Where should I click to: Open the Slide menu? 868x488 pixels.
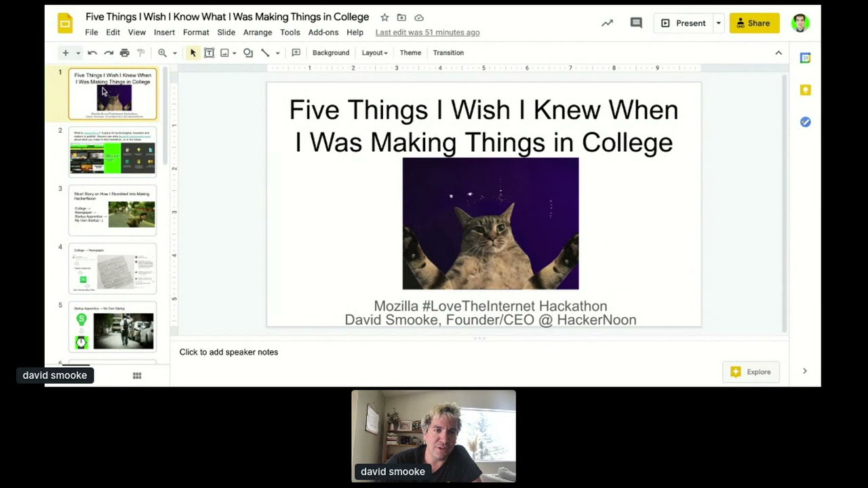226,33
